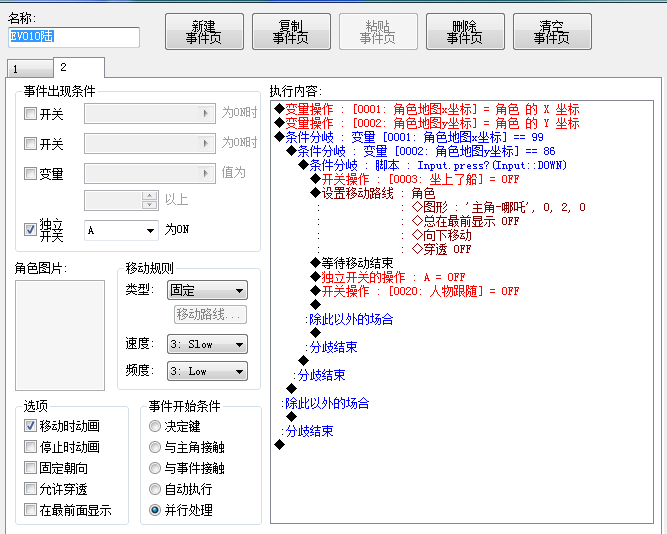Enable the second 开关 condition checkbox

point(30,143)
